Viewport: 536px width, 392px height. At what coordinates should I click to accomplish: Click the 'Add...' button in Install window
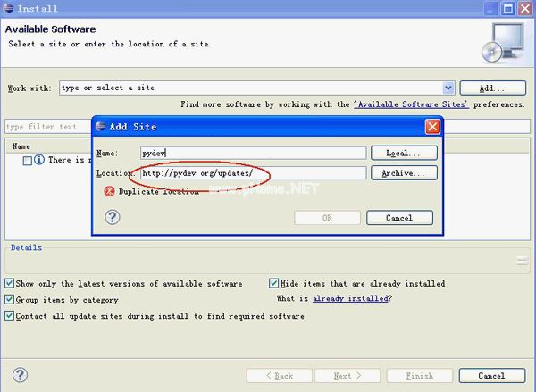pos(492,88)
